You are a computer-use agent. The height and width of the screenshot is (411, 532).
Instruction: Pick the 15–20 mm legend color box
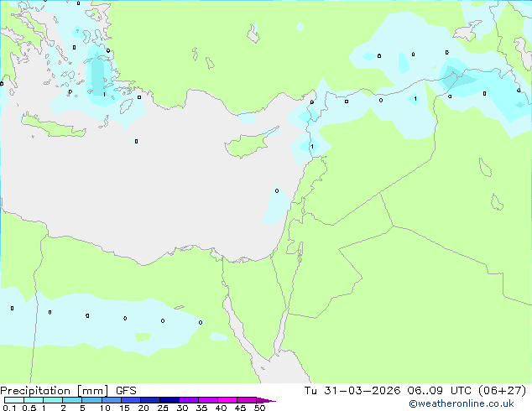131,400
